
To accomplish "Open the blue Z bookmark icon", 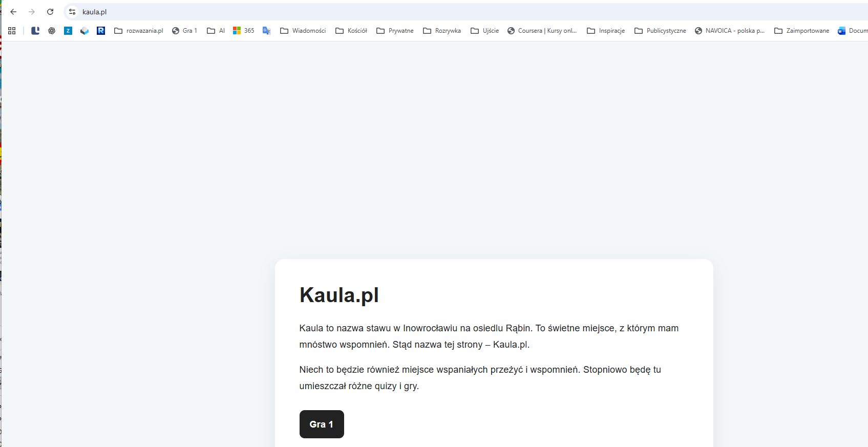I will pyautogui.click(x=68, y=31).
